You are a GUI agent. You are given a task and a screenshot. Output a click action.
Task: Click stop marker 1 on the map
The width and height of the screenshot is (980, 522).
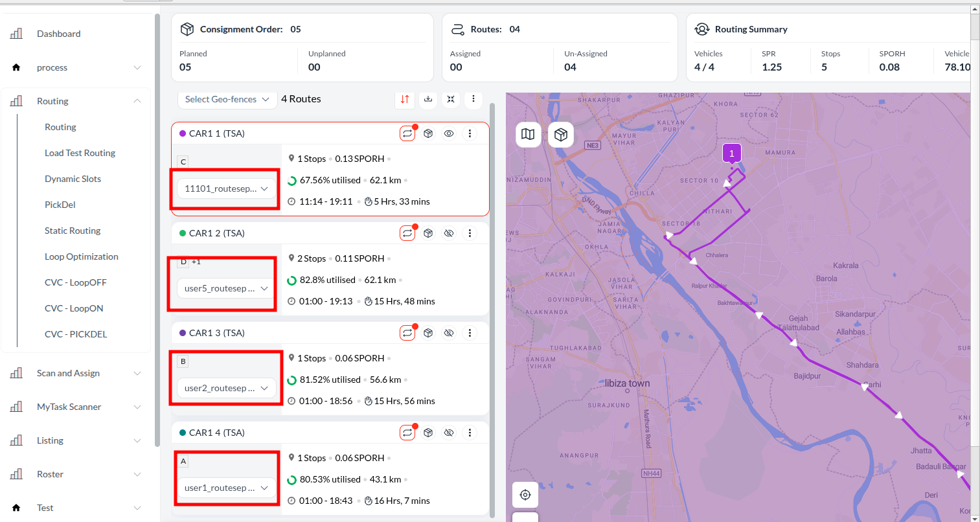[x=731, y=153]
